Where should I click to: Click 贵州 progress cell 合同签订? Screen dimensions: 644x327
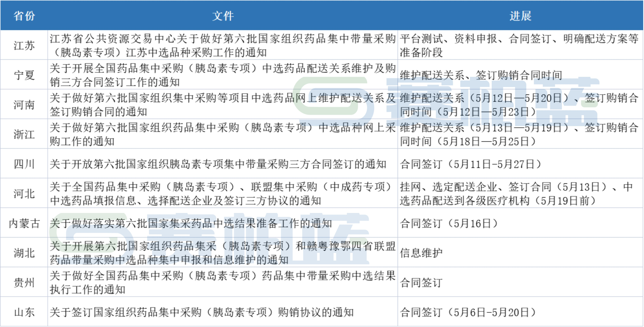[520, 282]
